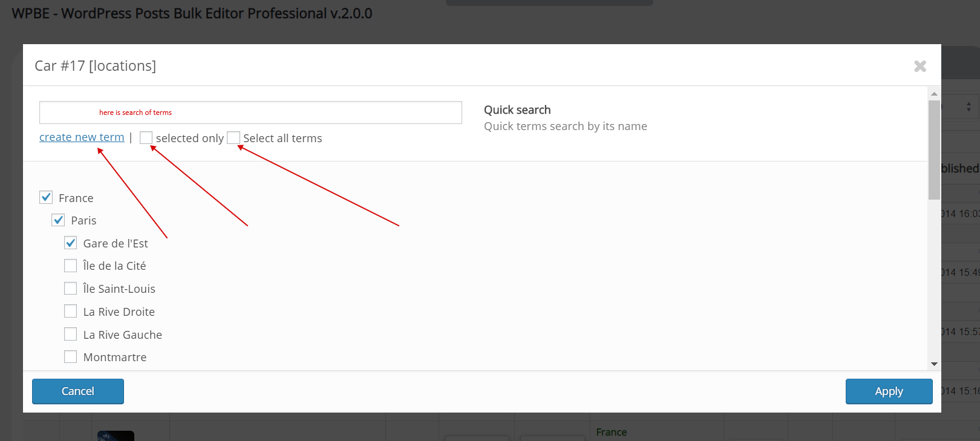Image resolution: width=980 pixels, height=441 pixels.
Task: Click the scrollbar up arrow in dialog
Action: (934, 94)
